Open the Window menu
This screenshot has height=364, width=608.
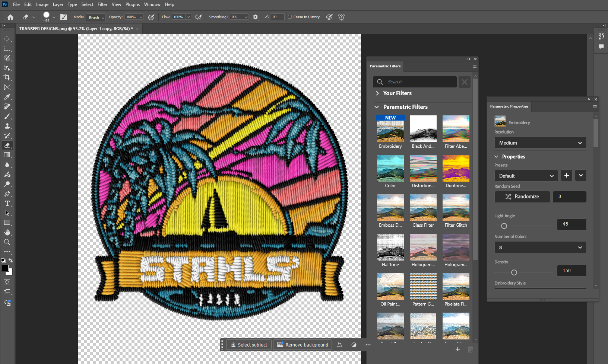(x=152, y=4)
